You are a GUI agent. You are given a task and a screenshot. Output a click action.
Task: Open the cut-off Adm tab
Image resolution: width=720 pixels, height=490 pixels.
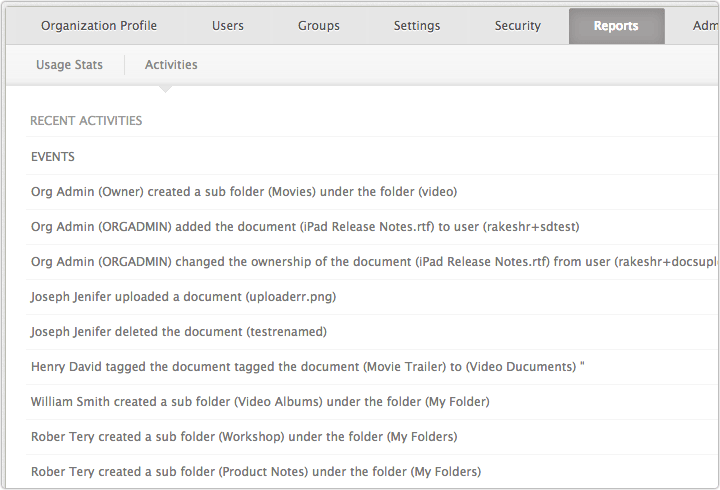coord(704,26)
